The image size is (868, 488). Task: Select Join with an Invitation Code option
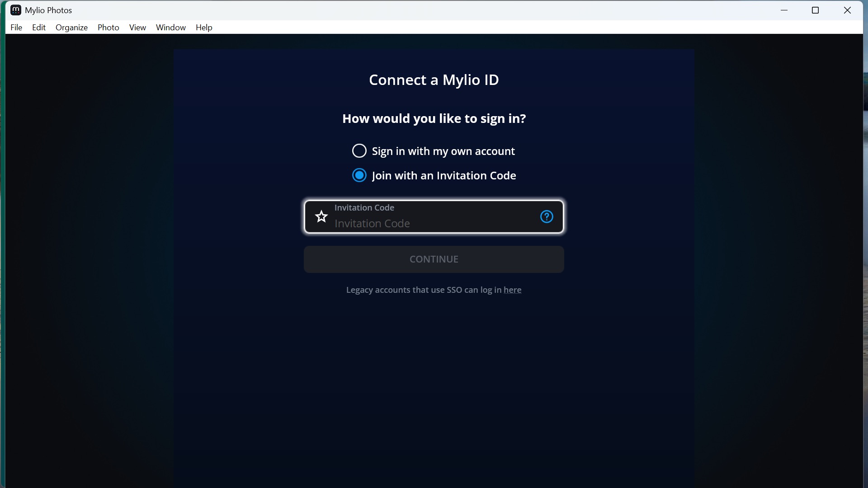click(x=434, y=175)
